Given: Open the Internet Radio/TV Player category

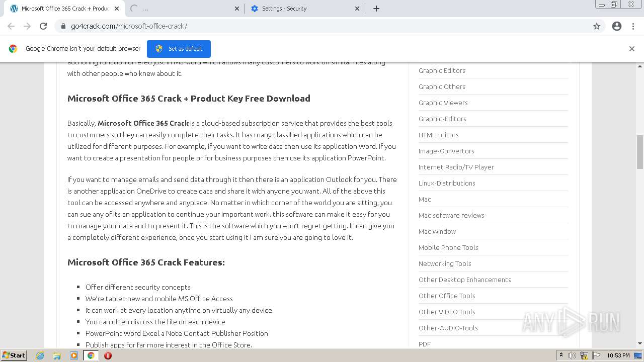Looking at the screenshot, I should click(456, 167).
